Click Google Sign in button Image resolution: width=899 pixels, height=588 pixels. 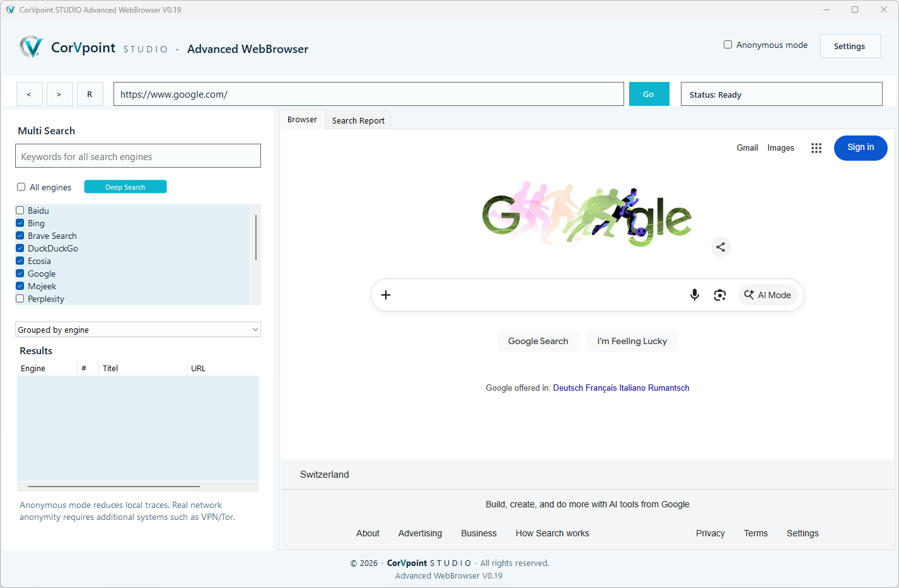click(861, 147)
